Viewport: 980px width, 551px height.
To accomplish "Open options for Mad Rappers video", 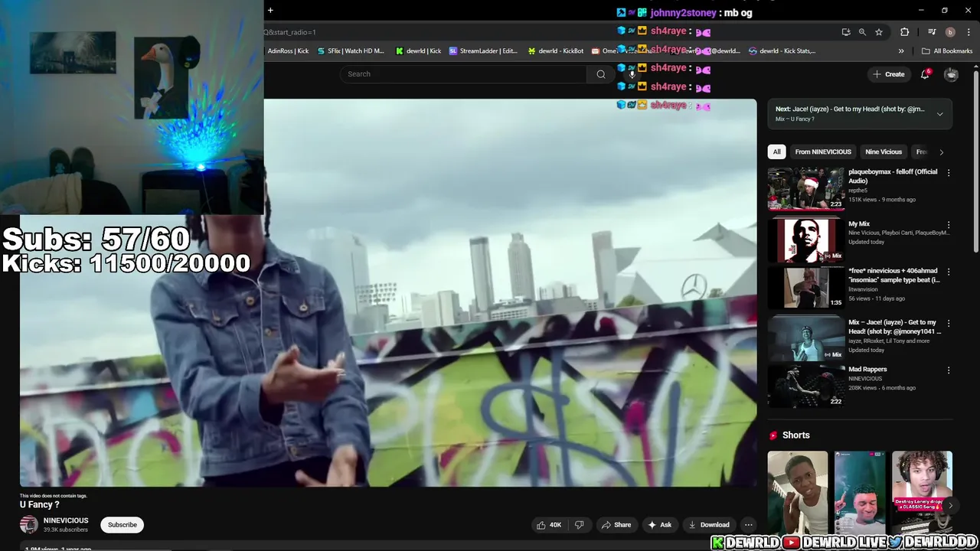I will (x=949, y=370).
